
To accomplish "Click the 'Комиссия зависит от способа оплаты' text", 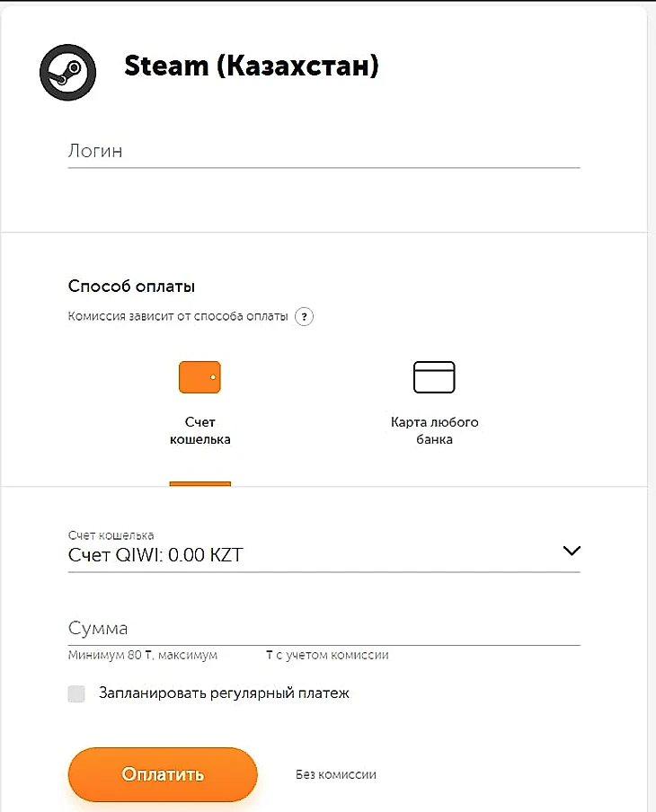I will click(178, 316).
